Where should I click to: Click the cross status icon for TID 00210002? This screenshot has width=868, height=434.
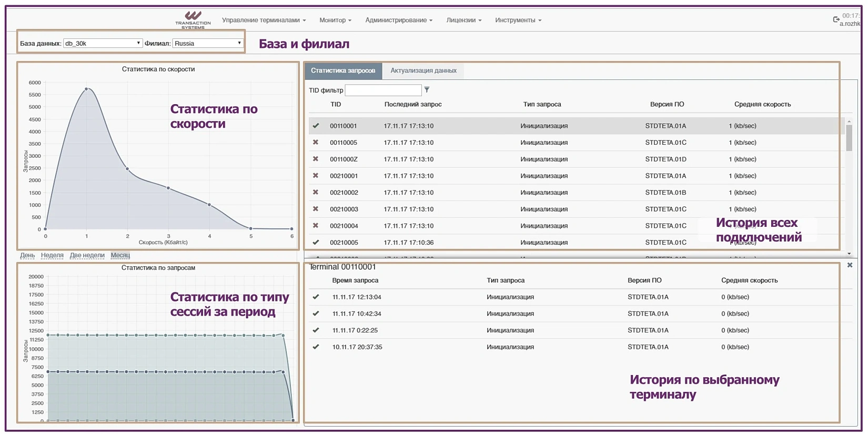(316, 193)
